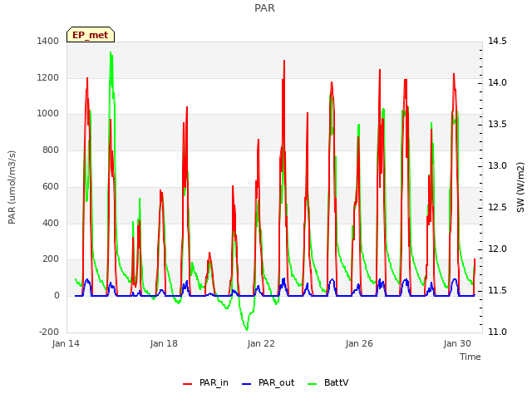Click the 12.5 right axis tick label

[x=497, y=207]
